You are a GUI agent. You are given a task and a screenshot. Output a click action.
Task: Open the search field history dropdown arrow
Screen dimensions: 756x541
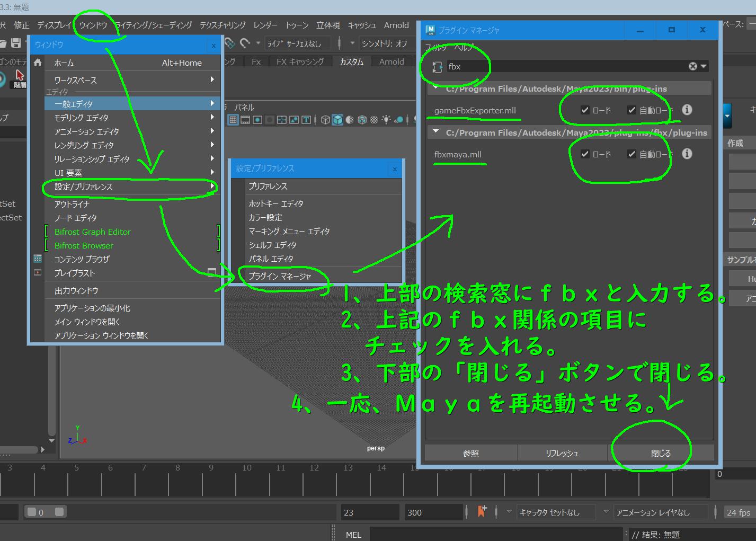click(x=704, y=66)
